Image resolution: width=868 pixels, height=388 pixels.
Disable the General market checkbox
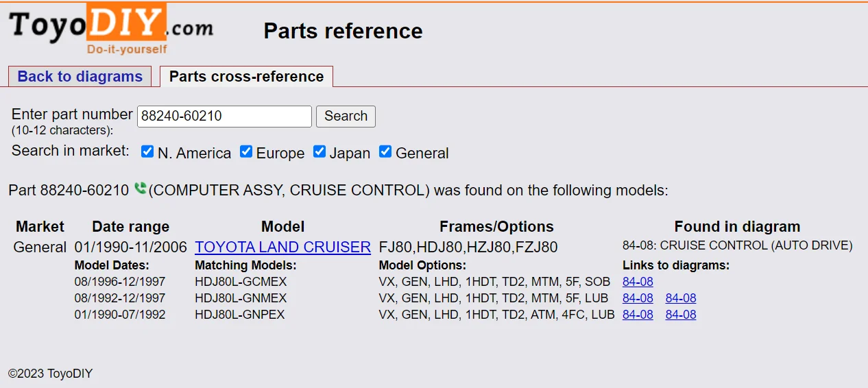tap(385, 151)
